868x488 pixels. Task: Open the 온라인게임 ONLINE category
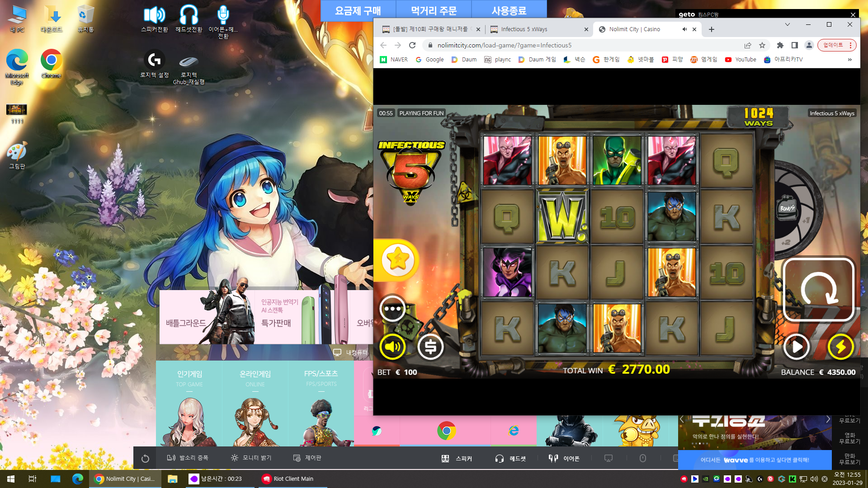pos(255,404)
